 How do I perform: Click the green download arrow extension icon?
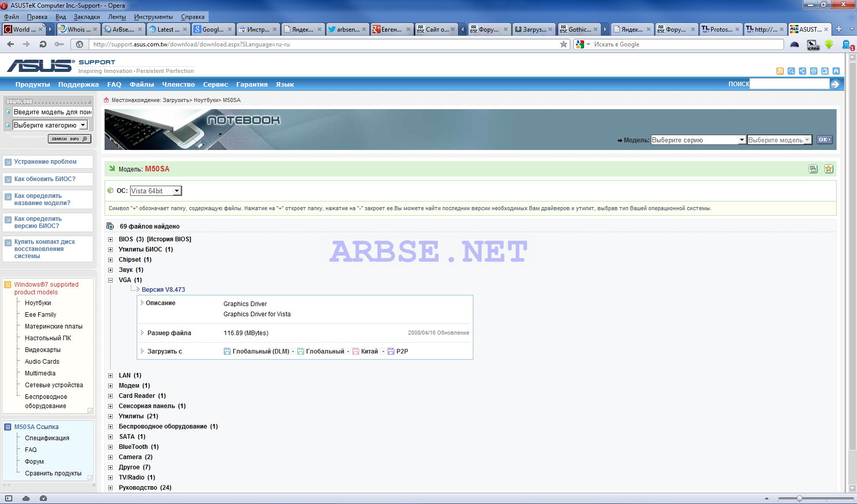(x=829, y=44)
